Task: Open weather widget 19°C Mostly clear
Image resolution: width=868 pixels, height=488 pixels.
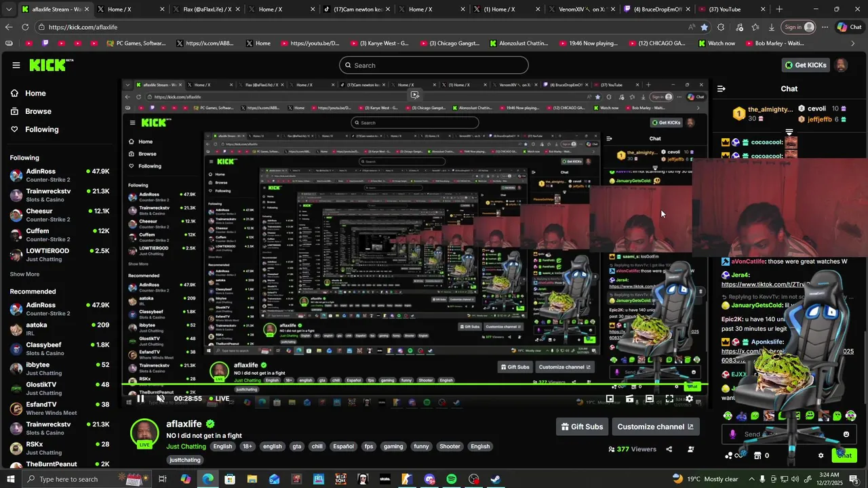Action: [705, 479]
